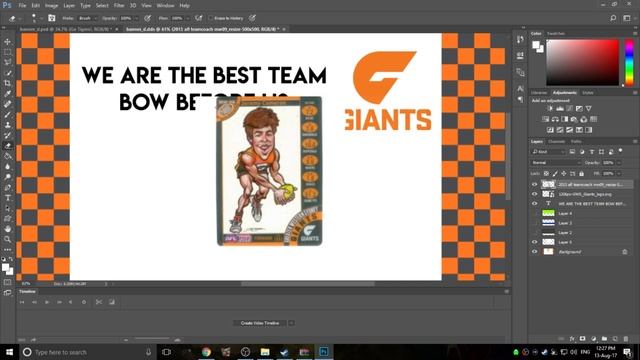Hide the Giants logo layer
Viewport: 640px width, 360px height.
(x=534, y=194)
